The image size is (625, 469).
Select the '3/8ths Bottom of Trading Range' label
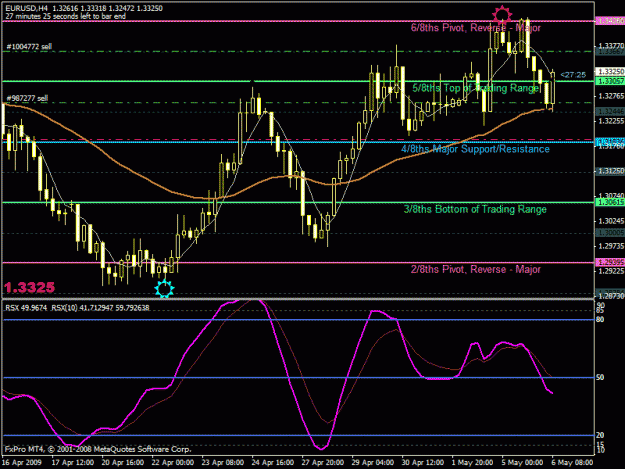(475, 209)
